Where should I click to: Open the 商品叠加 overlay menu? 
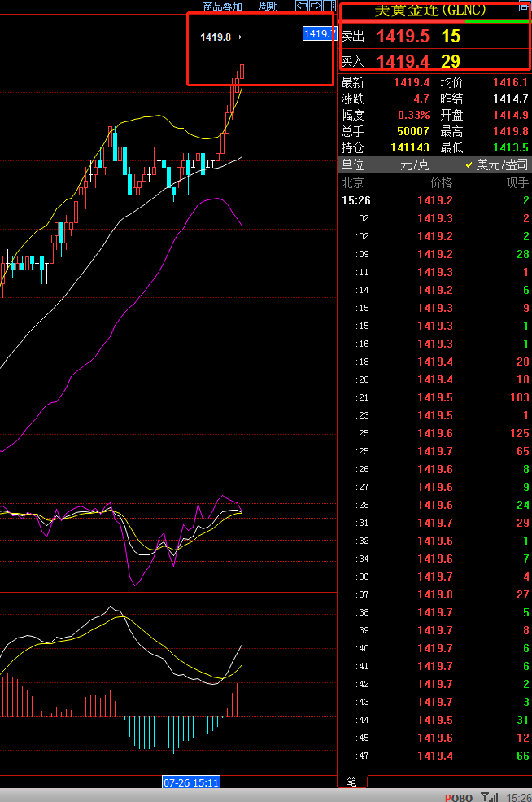coord(222,7)
